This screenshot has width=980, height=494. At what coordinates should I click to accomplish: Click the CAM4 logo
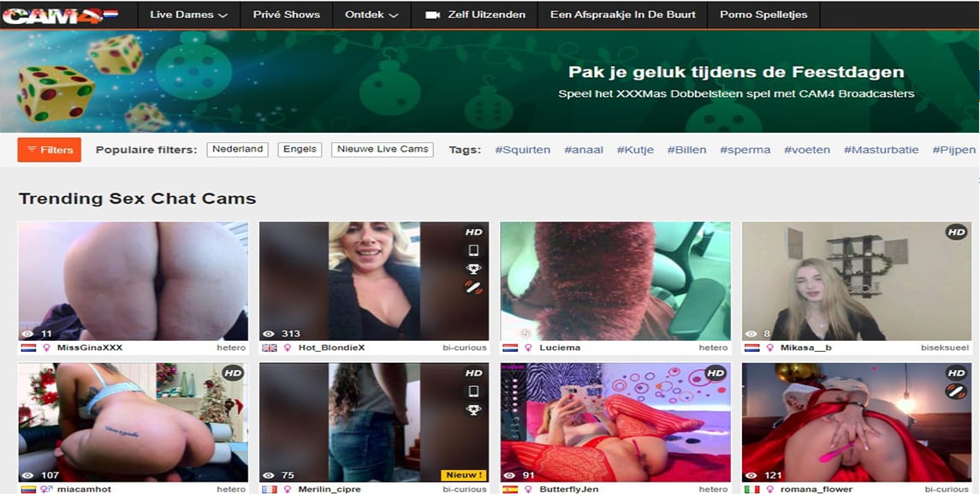[59, 15]
